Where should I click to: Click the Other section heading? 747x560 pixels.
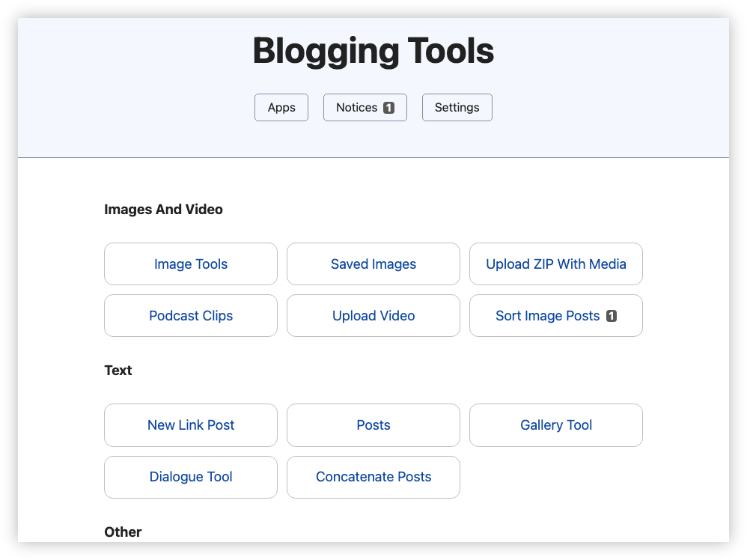(x=123, y=532)
